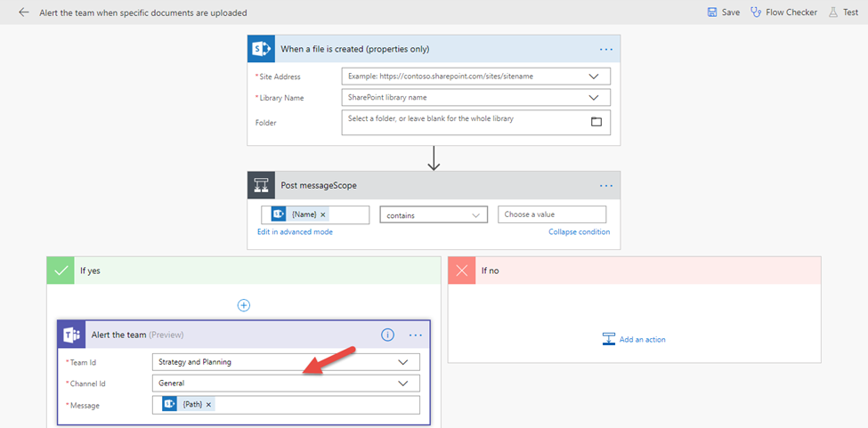
Task: Click the plus icon to insert step
Action: click(244, 305)
